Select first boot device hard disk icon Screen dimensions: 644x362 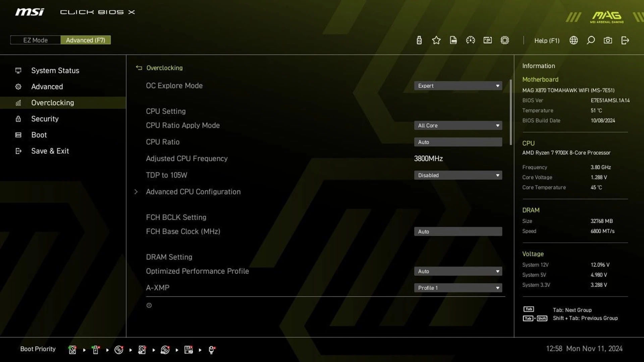(x=72, y=350)
